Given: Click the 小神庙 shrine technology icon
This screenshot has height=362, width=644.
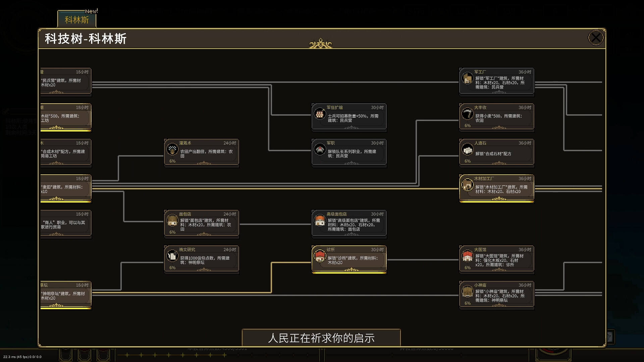Looking at the screenshot, I should tap(468, 292).
